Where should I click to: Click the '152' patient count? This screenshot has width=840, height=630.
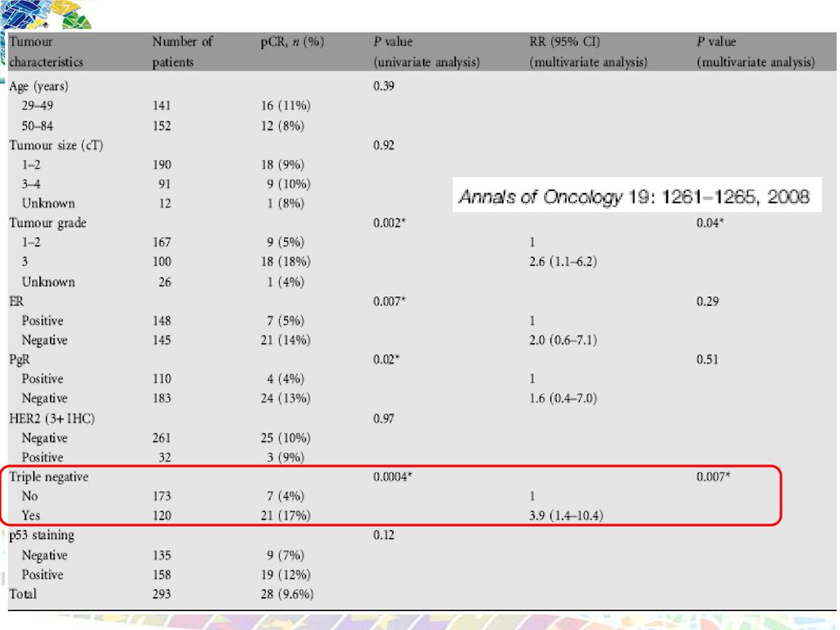(x=162, y=126)
